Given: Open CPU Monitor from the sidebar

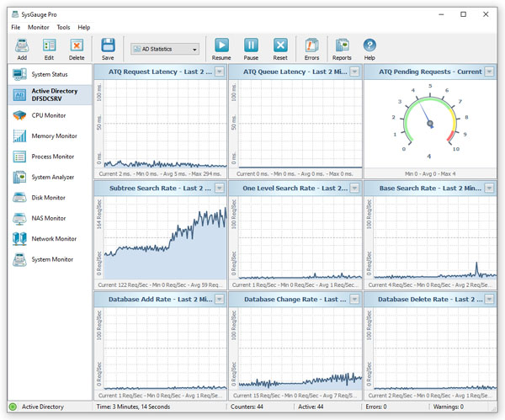Looking at the screenshot, I should click(50, 115).
